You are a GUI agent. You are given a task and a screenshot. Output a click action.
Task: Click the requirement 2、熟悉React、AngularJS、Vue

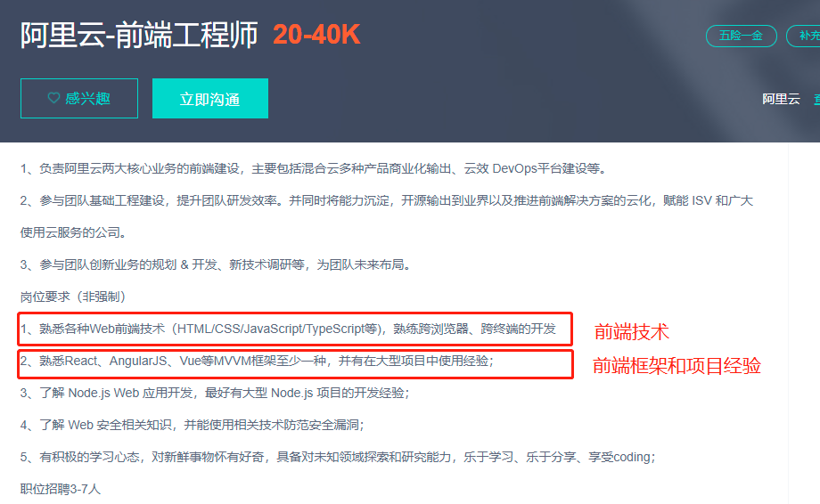(257, 361)
